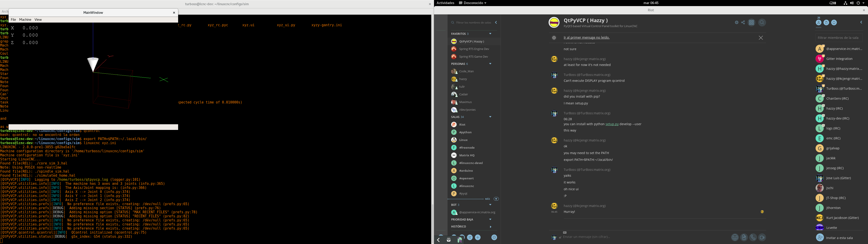Open Spring RTS Game Dev room

(474, 57)
